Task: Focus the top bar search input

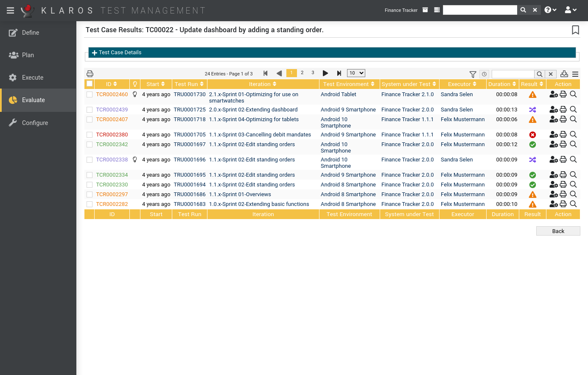Action: coord(480,10)
